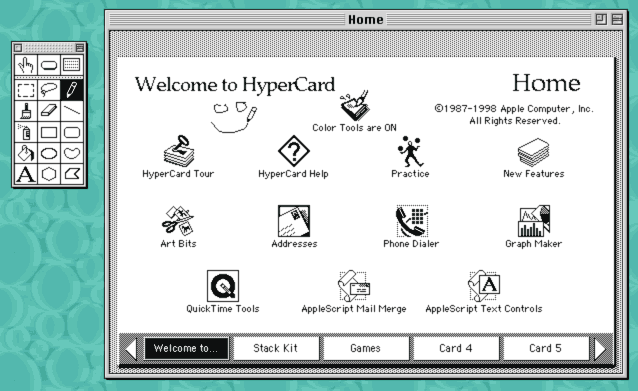The height and width of the screenshot is (391, 638).
Task: Select the Button tool in palette
Action: pyautogui.click(x=49, y=65)
